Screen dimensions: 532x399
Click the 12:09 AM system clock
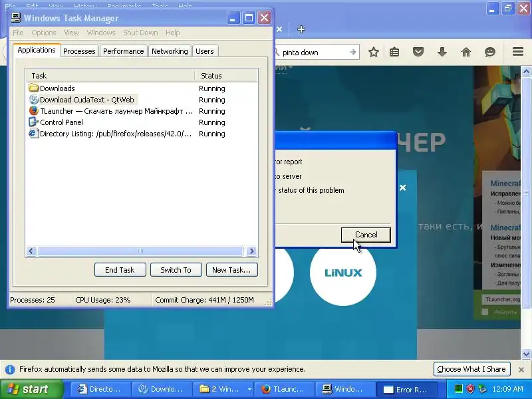tap(507, 389)
